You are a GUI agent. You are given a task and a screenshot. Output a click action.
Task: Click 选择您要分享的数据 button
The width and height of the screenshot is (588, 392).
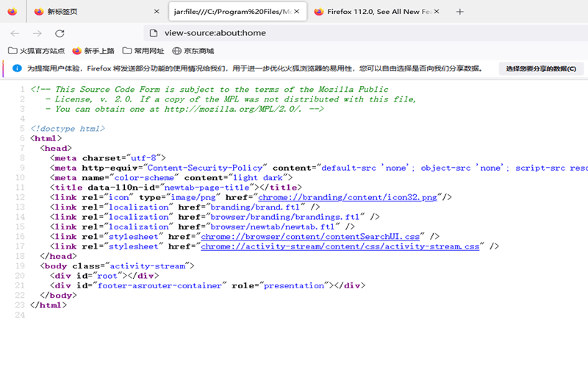coord(542,68)
